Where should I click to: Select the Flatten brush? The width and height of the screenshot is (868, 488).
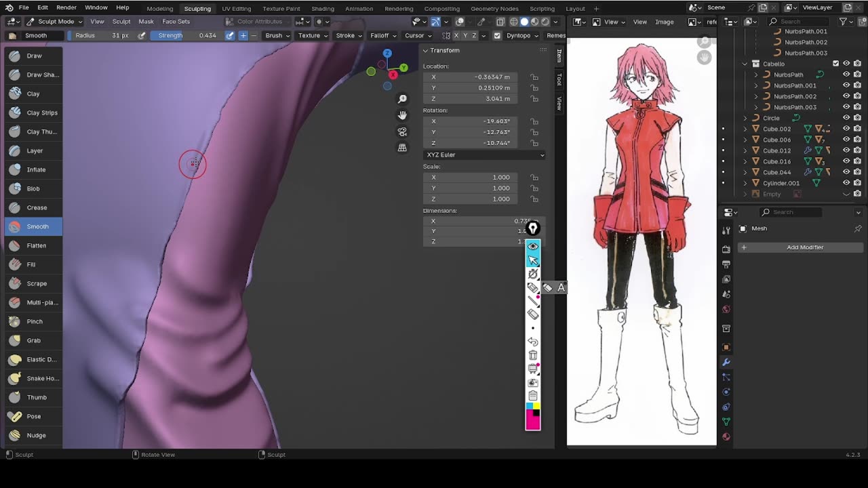point(33,245)
